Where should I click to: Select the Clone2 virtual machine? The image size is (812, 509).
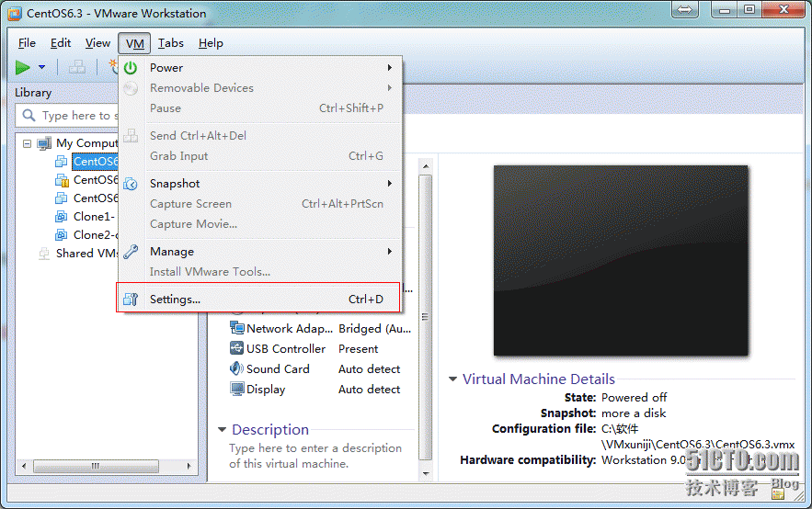(96, 235)
